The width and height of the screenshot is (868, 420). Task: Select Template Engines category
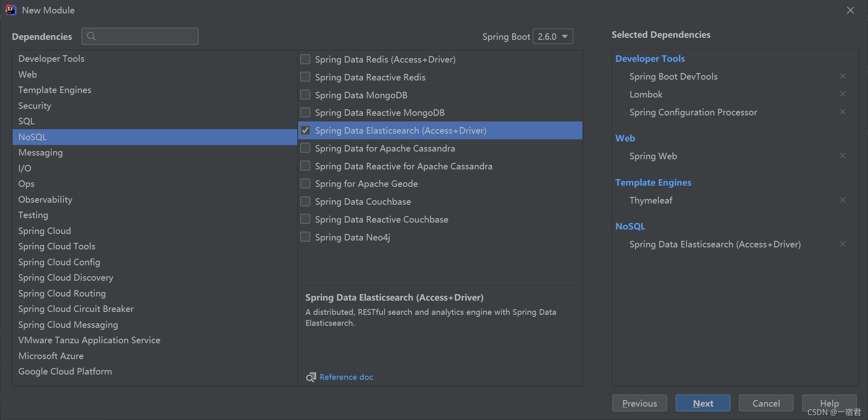pos(155,90)
